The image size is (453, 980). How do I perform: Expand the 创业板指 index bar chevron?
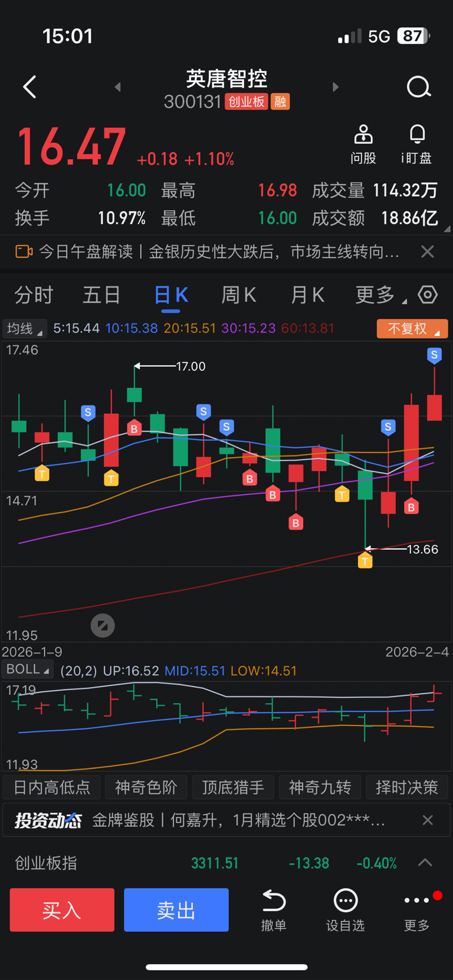(x=425, y=863)
